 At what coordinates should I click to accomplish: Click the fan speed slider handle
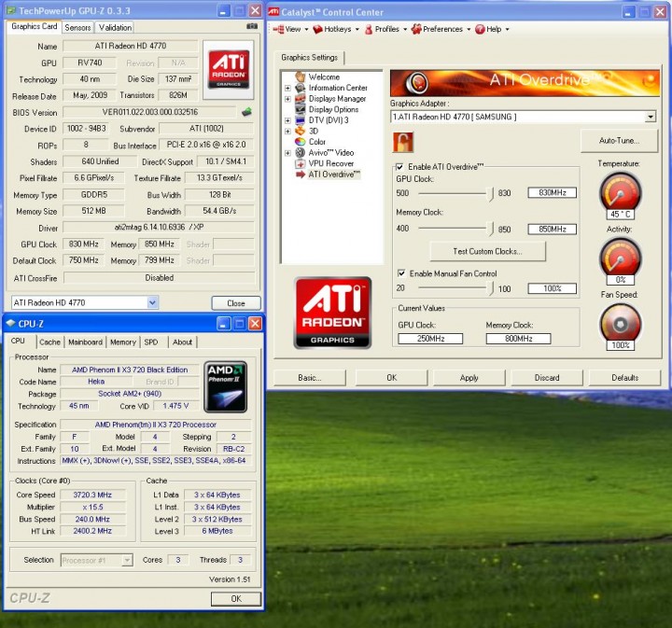(x=491, y=288)
